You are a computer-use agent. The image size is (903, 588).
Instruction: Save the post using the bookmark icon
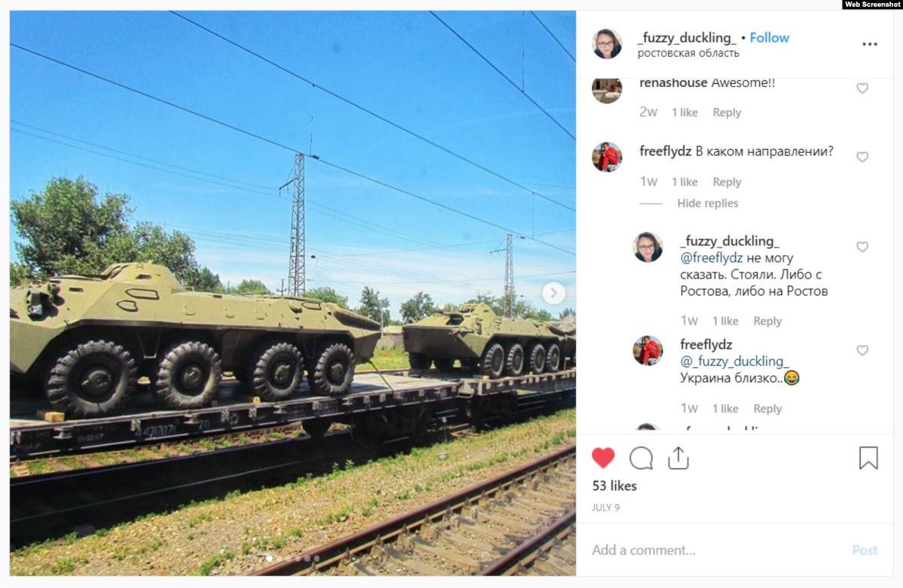click(868, 458)
